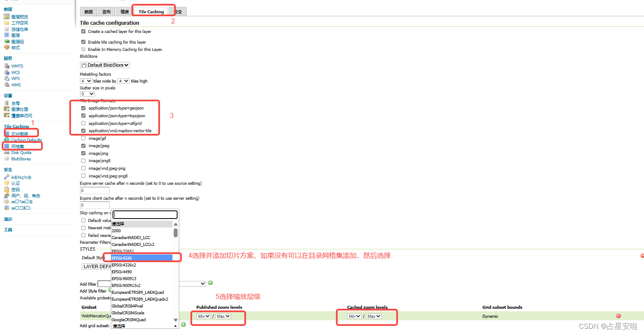Collapse the Add grid subset 请选择 dropdown
This screenshot has height=334, width=644.
point(145,326)
